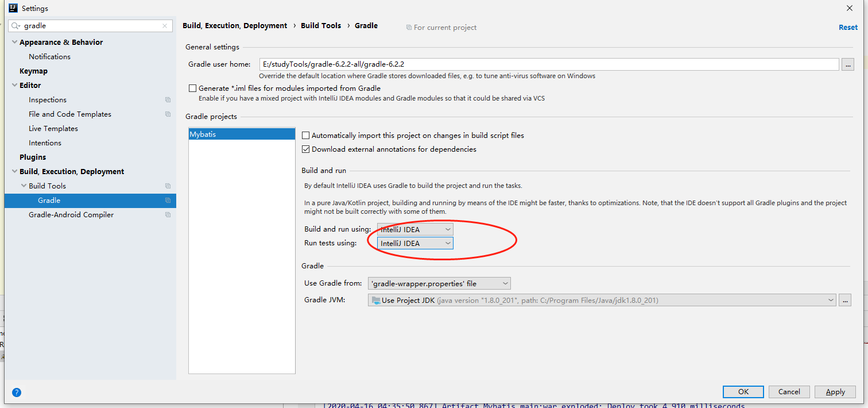Click project-level icon next to Inspections

[x=168, y=100]
